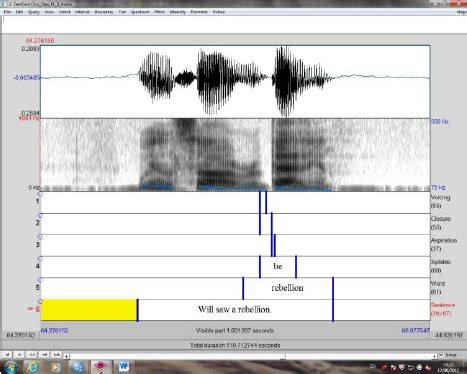Open Windows Media Player from the taskbar

[x=55, y=367]
